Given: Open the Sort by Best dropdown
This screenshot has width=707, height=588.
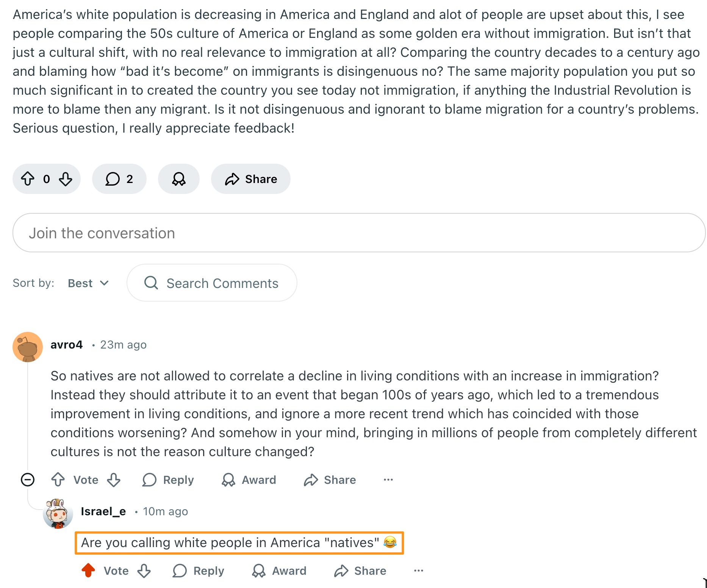Looking at the screenshot, I should [x=88, y=283].
